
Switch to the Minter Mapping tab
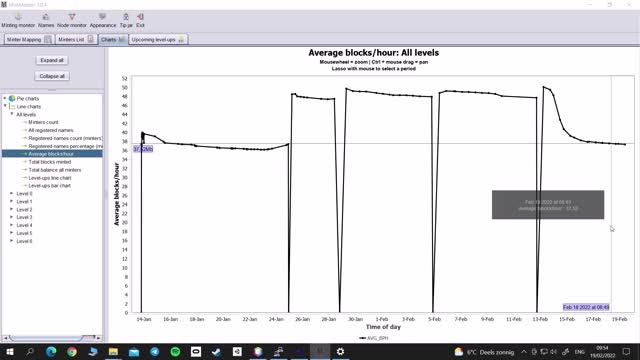[x=29, y=40]
